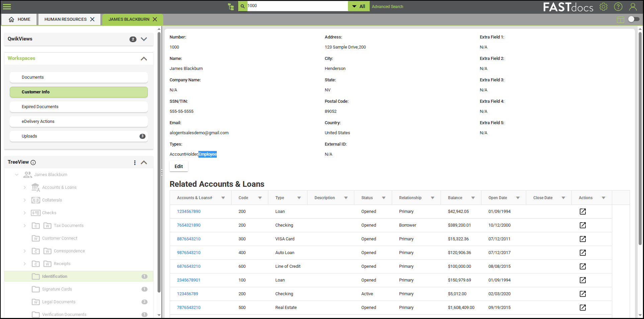
Task: Collapse the Workspaces panel
Action: (x=144, y=59)
